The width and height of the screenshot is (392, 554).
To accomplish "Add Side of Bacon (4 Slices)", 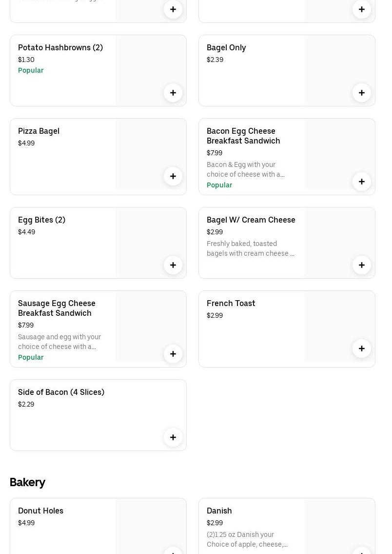I will (x=173, y=437).
